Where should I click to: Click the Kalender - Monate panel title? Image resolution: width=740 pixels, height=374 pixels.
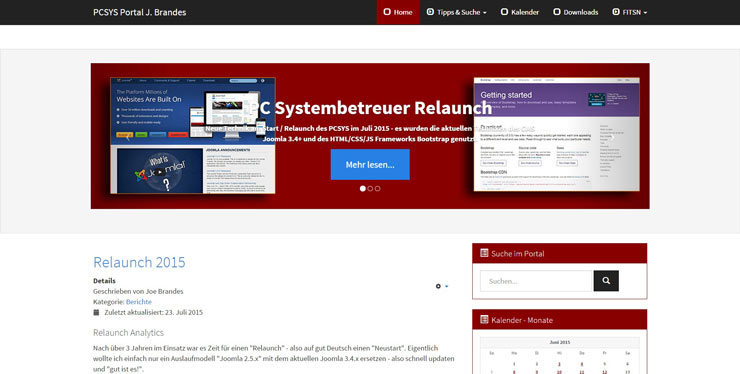(522, 320)
